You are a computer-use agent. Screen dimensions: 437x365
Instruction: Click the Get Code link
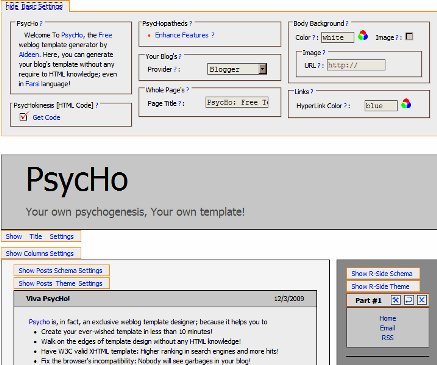tap(46, 117)
